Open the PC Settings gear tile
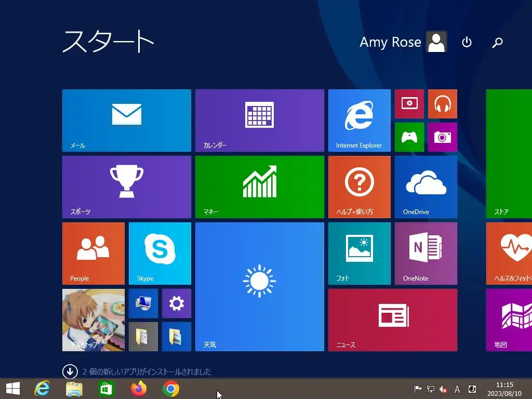This screenshot has width=532, height=399. (177, 303)
